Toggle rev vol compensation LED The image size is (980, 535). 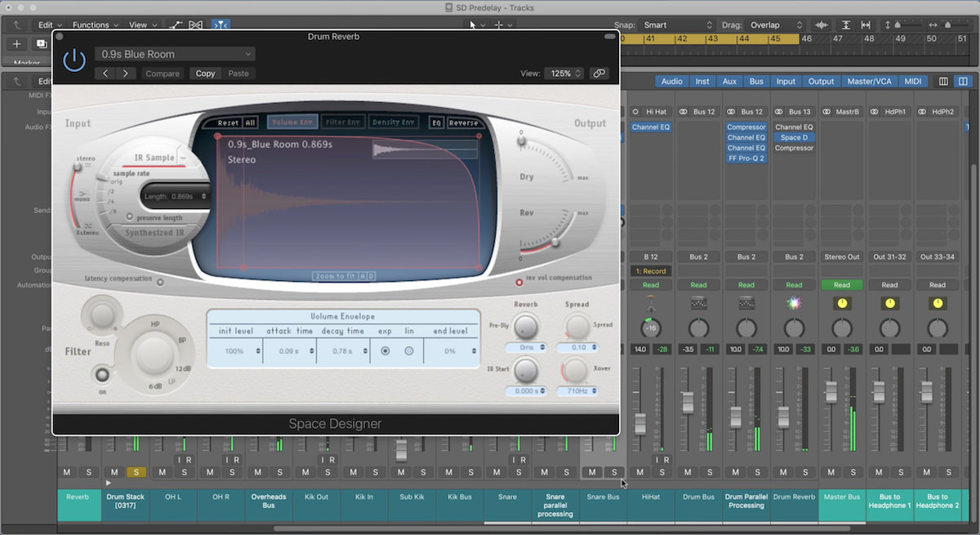(x=519, y=282)
